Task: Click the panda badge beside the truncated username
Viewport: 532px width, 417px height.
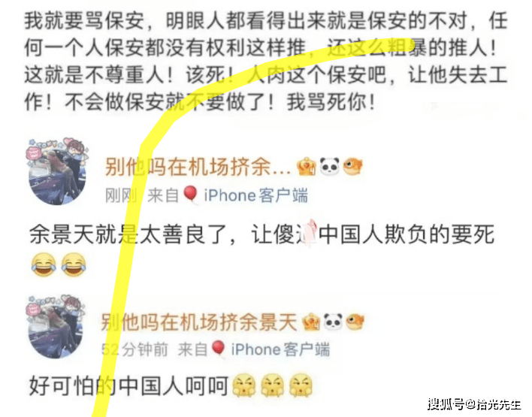Action: [330, 166]
